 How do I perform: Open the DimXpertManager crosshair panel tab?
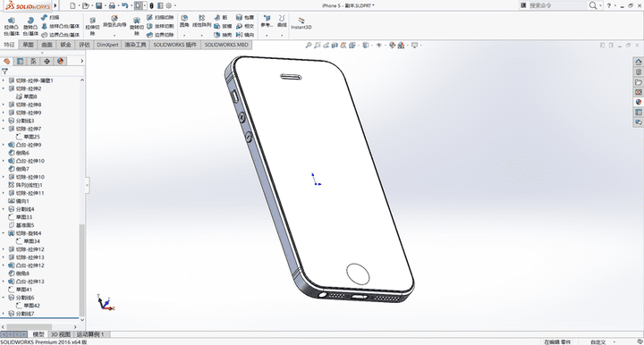click(47, 61)
